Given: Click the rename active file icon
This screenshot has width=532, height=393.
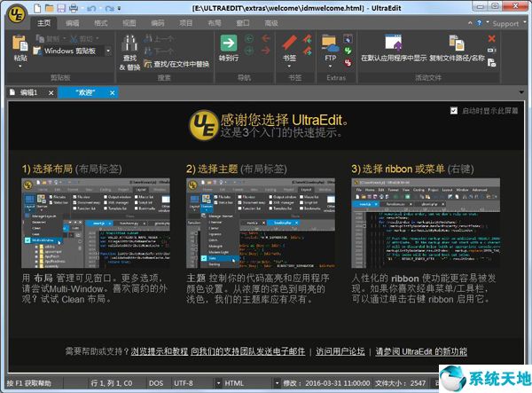Looking at the screenshot, I should tap(491, 51).
